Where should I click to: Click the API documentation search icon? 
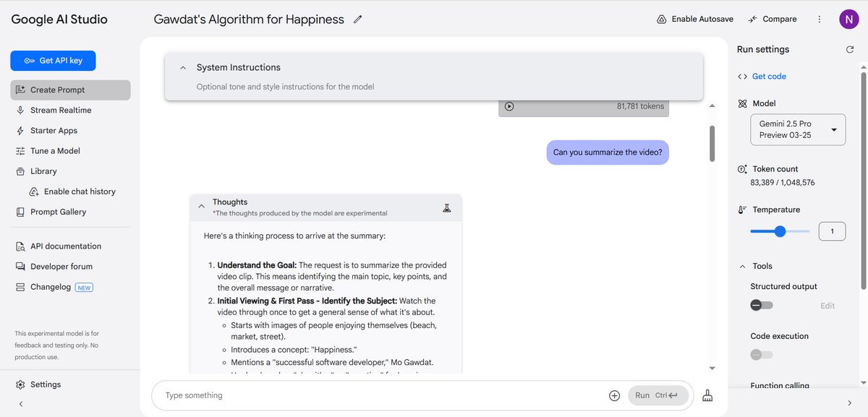click(21, 246)
